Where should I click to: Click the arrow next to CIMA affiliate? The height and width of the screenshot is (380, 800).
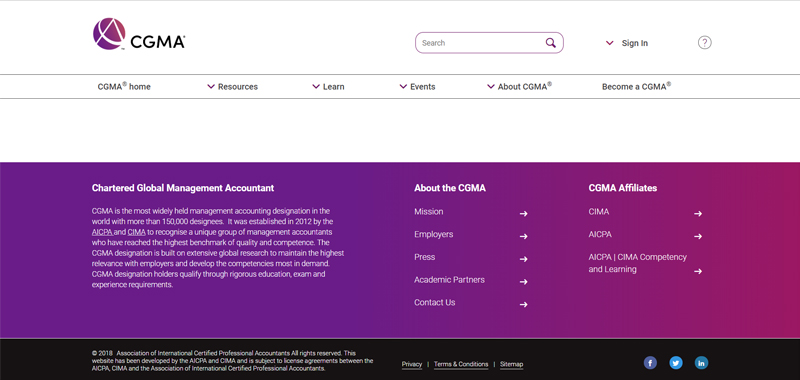[698, 214]
